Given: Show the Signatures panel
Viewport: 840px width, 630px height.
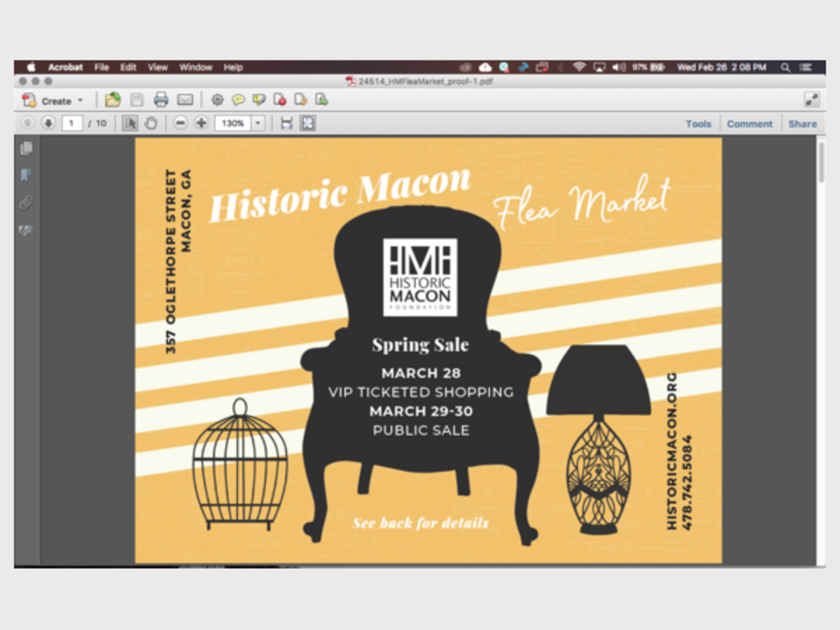Looking at the screenshot, I should click(27, 230).
